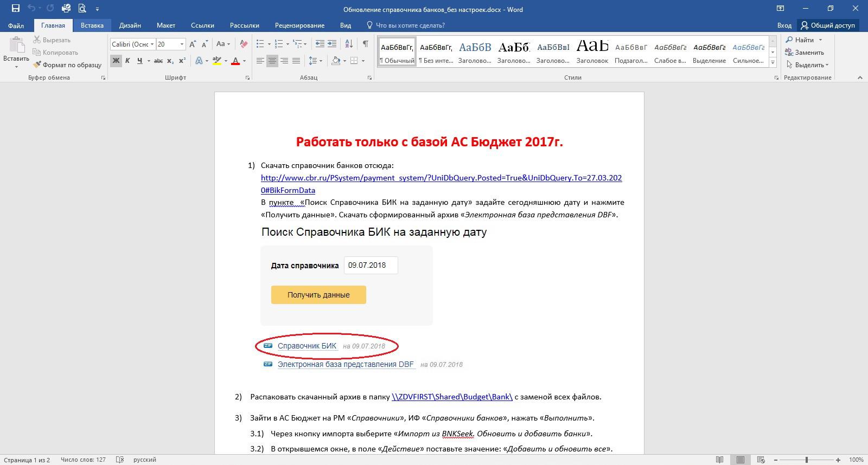Expand the Paste options arrow under Вставить
This screenshot has width=868, height=465.
pos(16,67)
